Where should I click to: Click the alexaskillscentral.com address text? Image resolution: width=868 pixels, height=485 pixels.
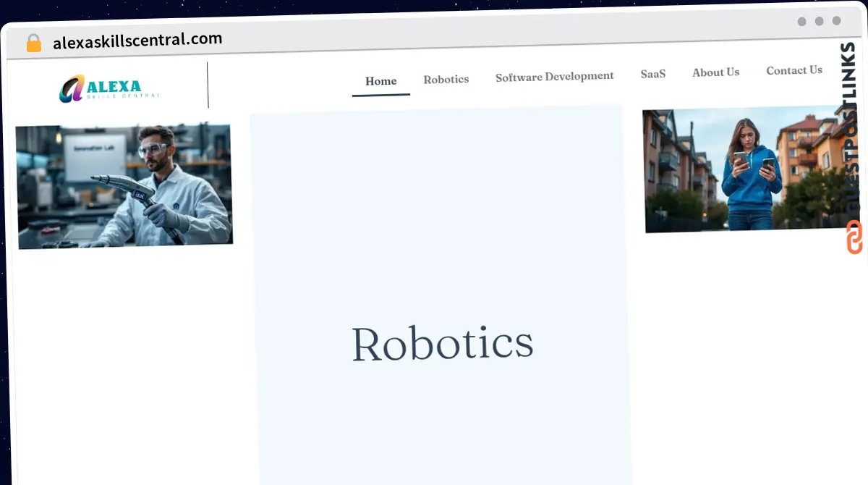click(137, 41)
